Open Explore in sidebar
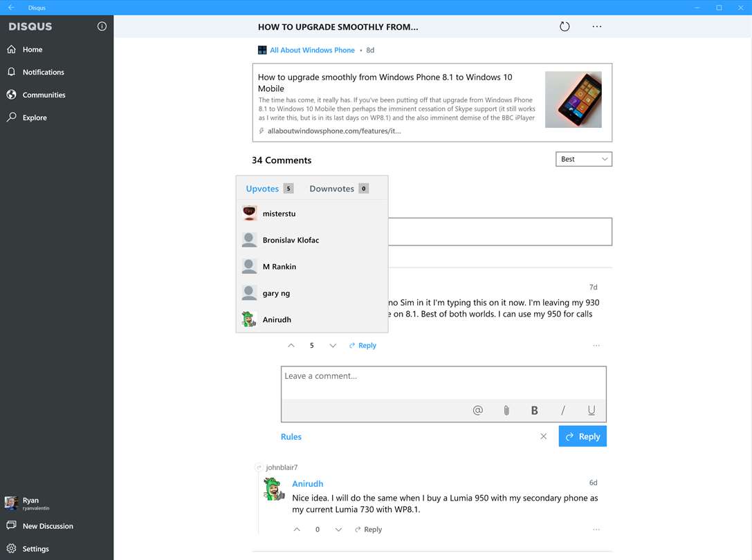This screenshot has width=752, height=560. [x=57, y=117]
